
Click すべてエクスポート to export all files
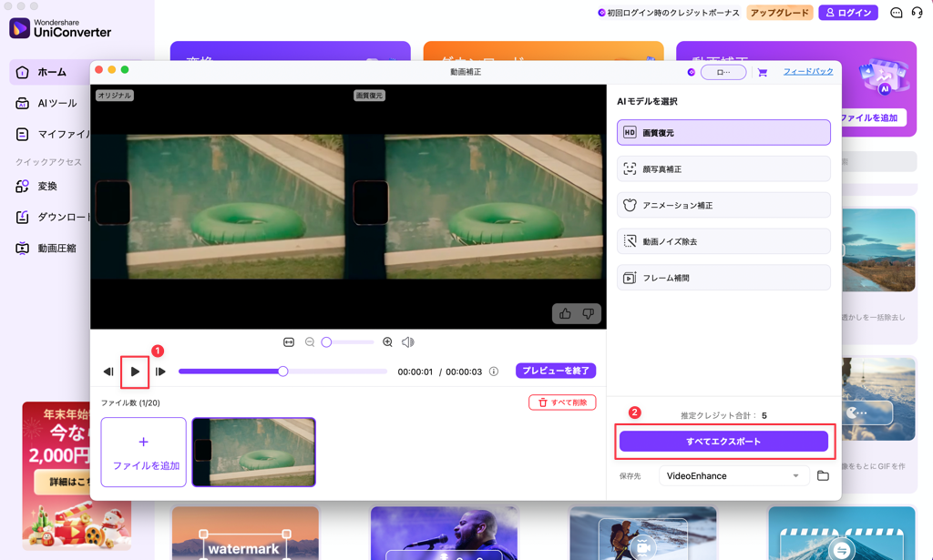pos(723,441)
